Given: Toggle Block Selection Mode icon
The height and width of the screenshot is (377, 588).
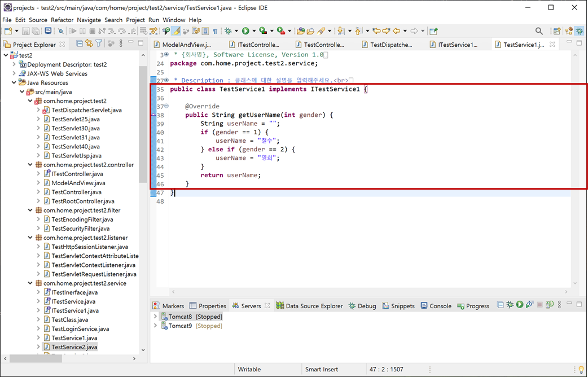Looking at the screenshot, I should [205, 31].
